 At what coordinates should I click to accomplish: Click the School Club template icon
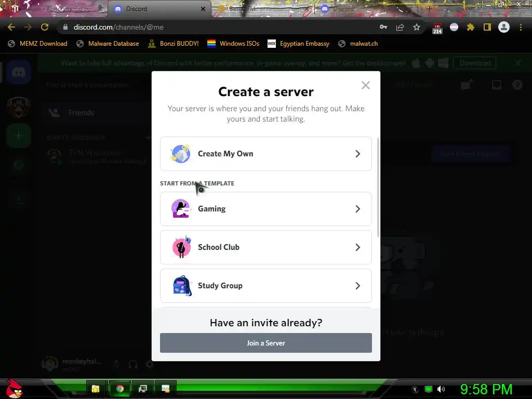(x=181, y=247)
